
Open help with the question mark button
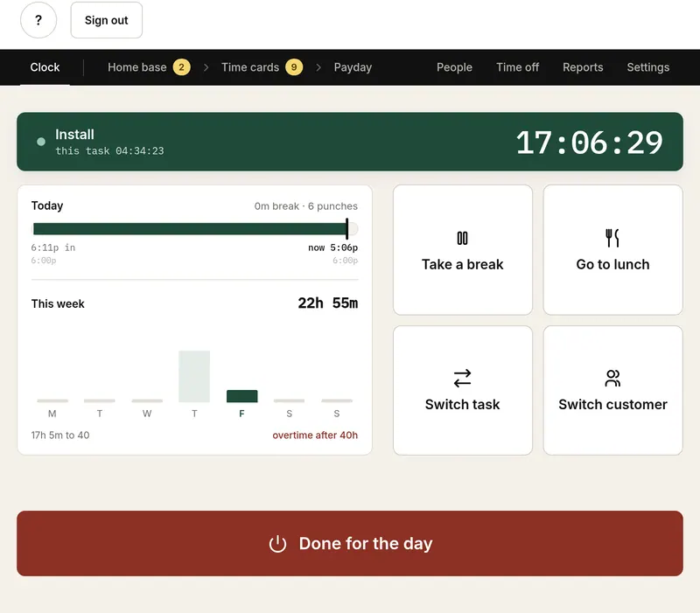coord(38,20)
